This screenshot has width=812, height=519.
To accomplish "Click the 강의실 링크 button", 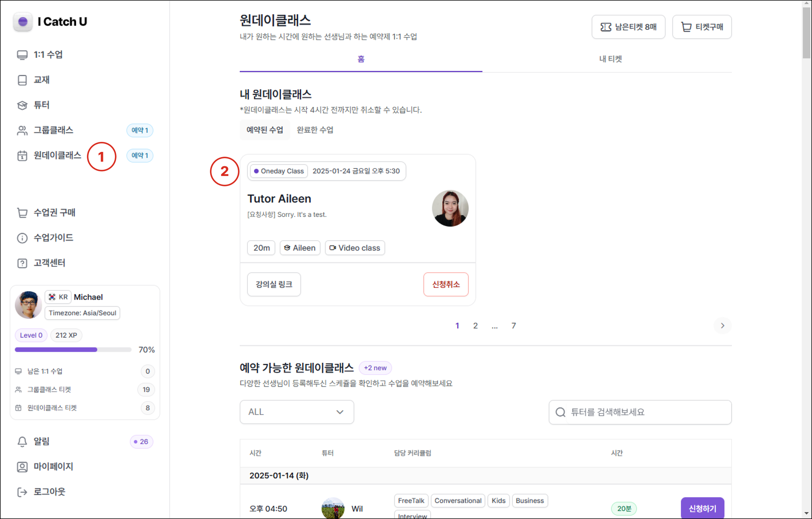I will [274, 284].
